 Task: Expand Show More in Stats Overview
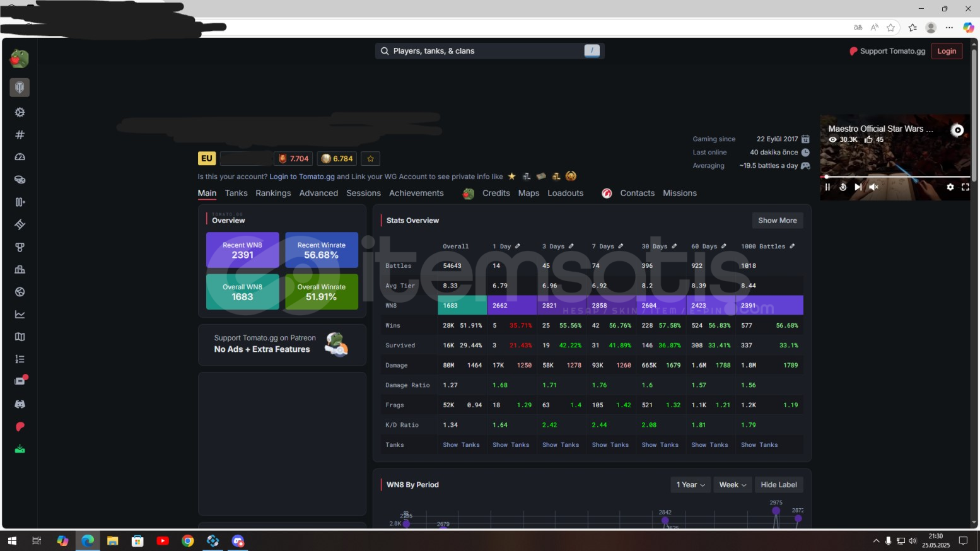point(778,221)
